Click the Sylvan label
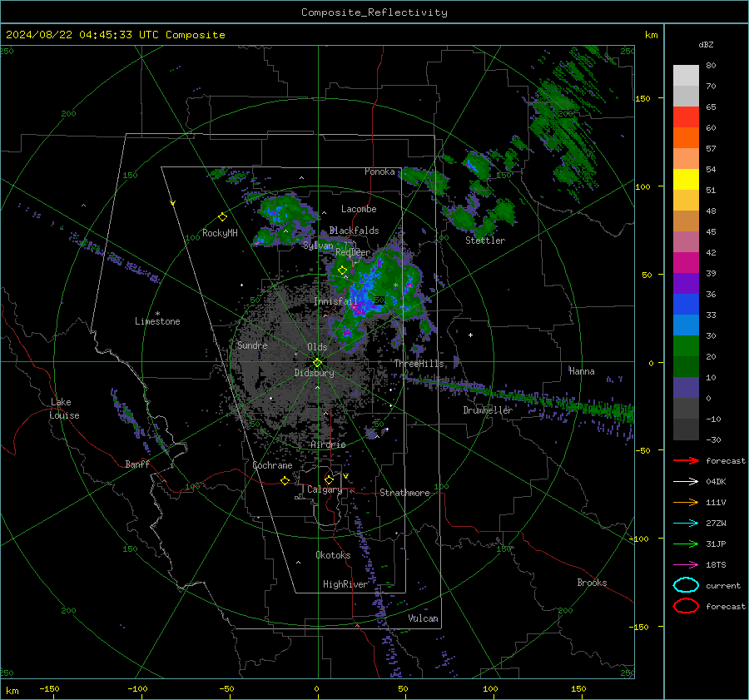The height and width of the screenshot is (700, 749). tap(318, 246)
